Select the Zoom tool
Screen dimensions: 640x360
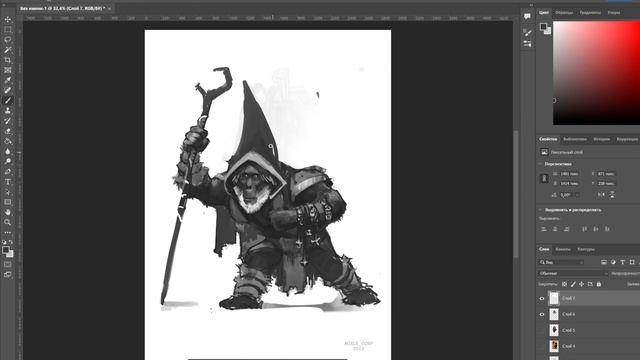[8, 222]
